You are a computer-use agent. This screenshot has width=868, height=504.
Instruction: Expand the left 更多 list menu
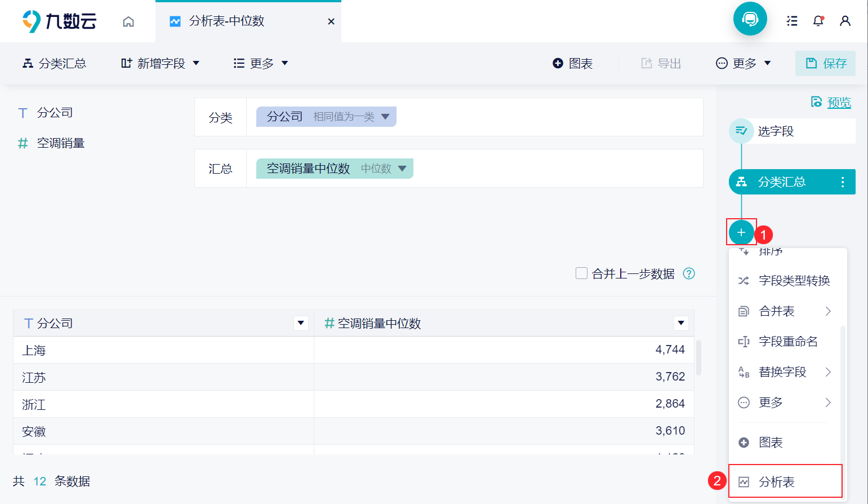coord(261,63)
